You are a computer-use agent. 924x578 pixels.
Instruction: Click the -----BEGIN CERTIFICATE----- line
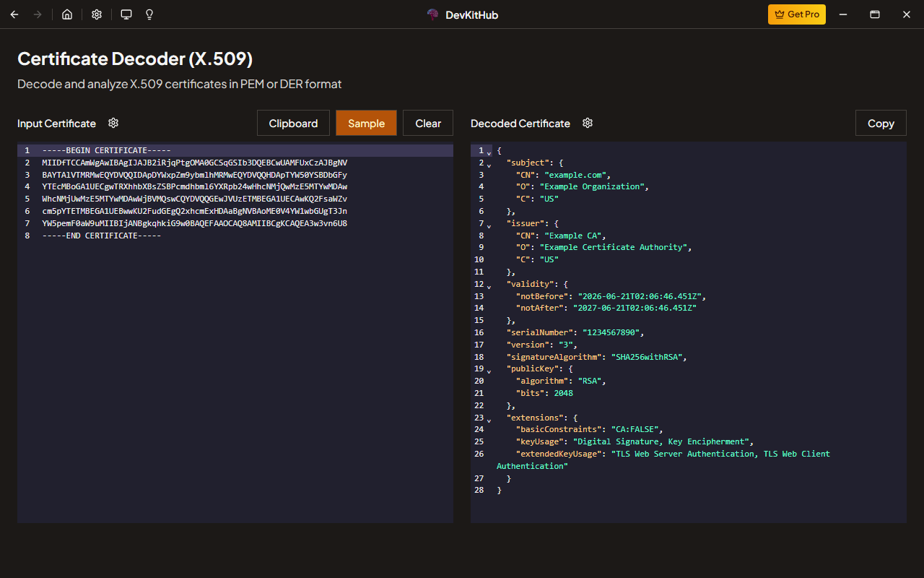click(x=106, y=150)
